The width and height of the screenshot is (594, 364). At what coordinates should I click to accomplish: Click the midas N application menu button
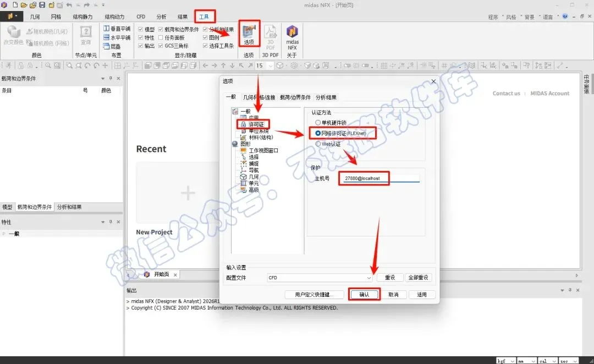point(12,16)
